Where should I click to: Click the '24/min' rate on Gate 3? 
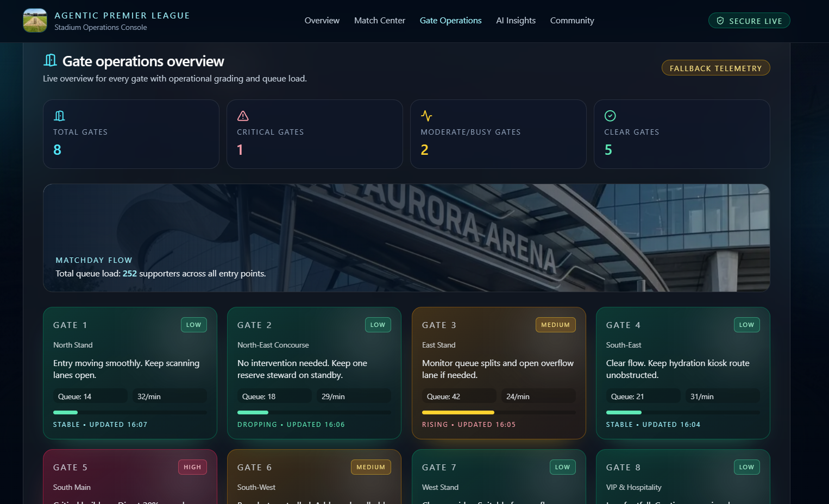coord(538,396)
